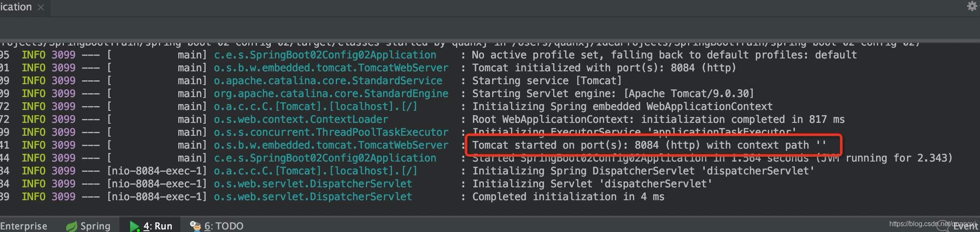Close the run configuration tab
The image size is (980, 232).
tap(41, 7)
